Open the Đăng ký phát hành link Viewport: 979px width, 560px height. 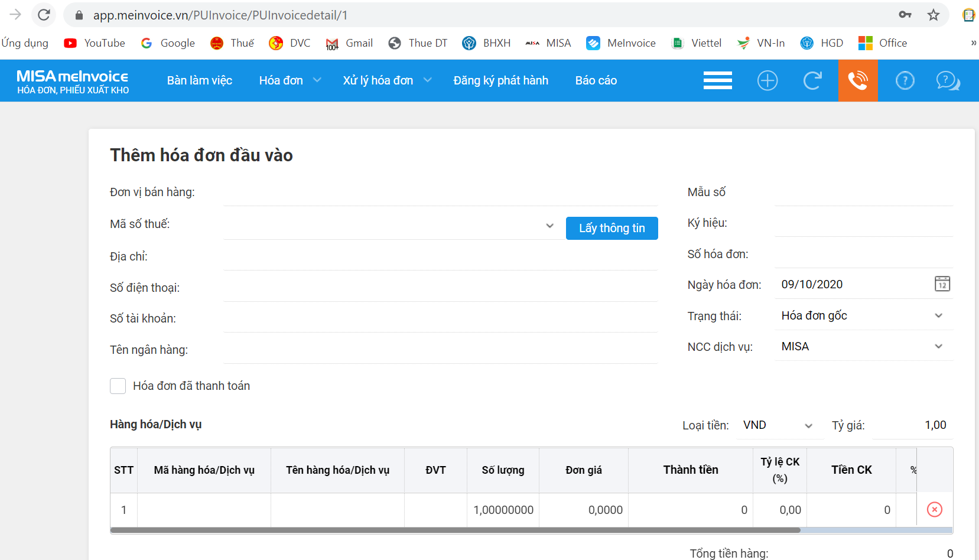(x=500, y=80)
